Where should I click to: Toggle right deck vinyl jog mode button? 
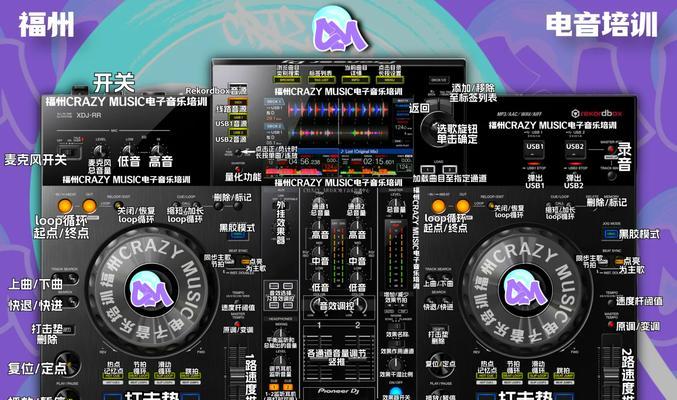click(611, 234)
